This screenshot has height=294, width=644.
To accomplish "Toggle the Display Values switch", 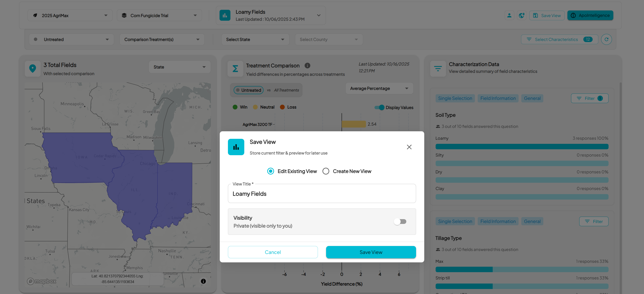I will click(x=379, y=107).
